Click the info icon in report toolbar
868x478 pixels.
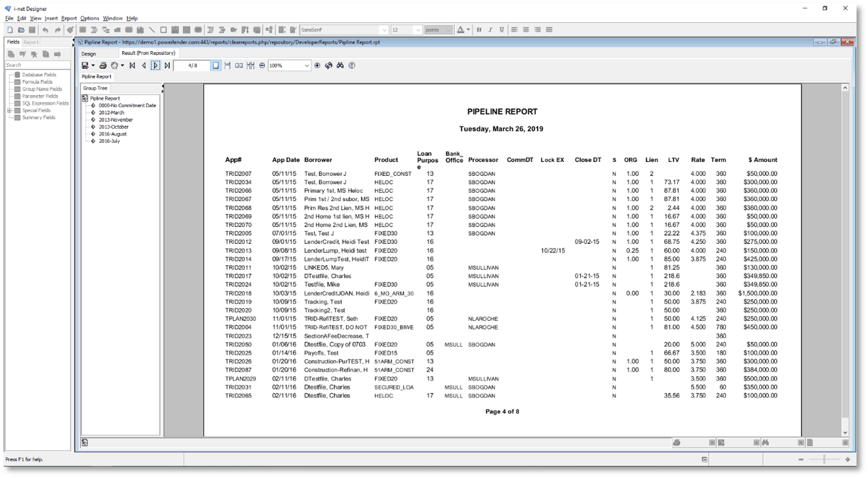point(352,66)
